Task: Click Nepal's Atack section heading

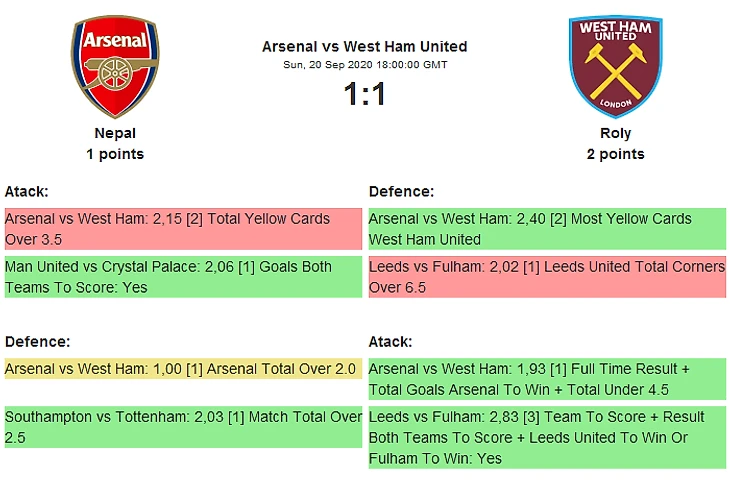Action: click(x=26, y=191)
